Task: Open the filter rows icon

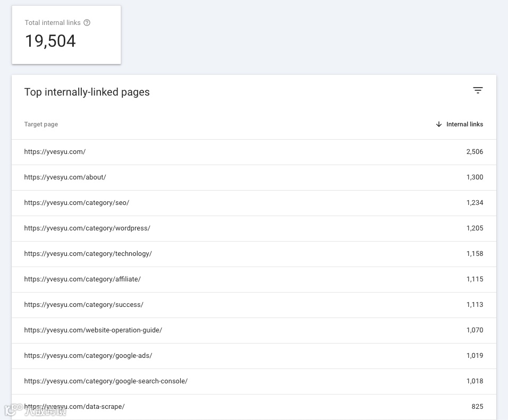Action: (478, 90)
